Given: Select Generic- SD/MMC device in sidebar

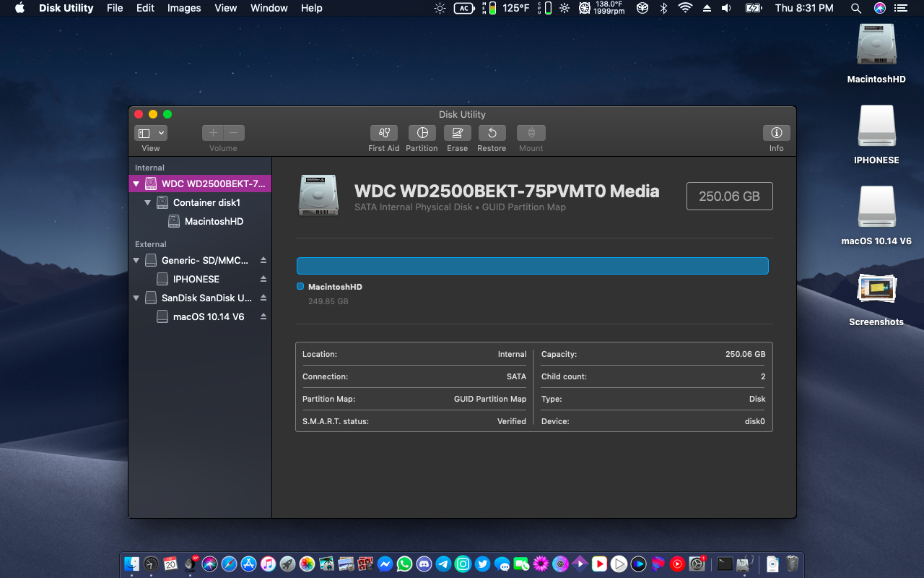Looking at the screenshot, I should 200,260.
